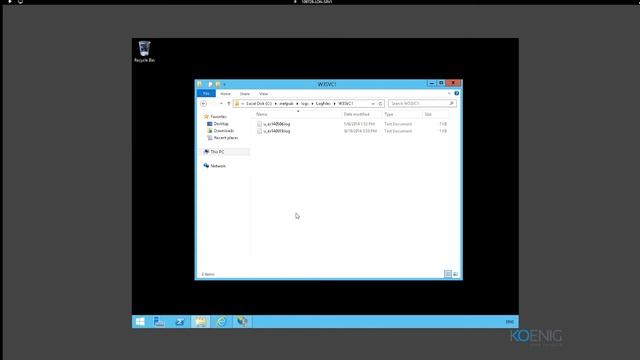This screenshot has height=360, width=640.
Task: Navigate to inetpub in the breadcrumb path
Action: (286, 104)
